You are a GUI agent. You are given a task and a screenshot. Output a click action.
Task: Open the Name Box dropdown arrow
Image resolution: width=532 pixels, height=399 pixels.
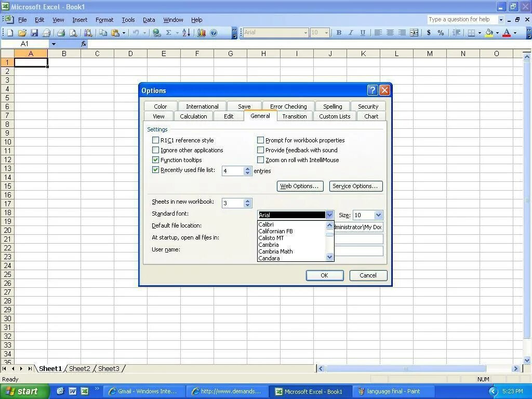54,44
